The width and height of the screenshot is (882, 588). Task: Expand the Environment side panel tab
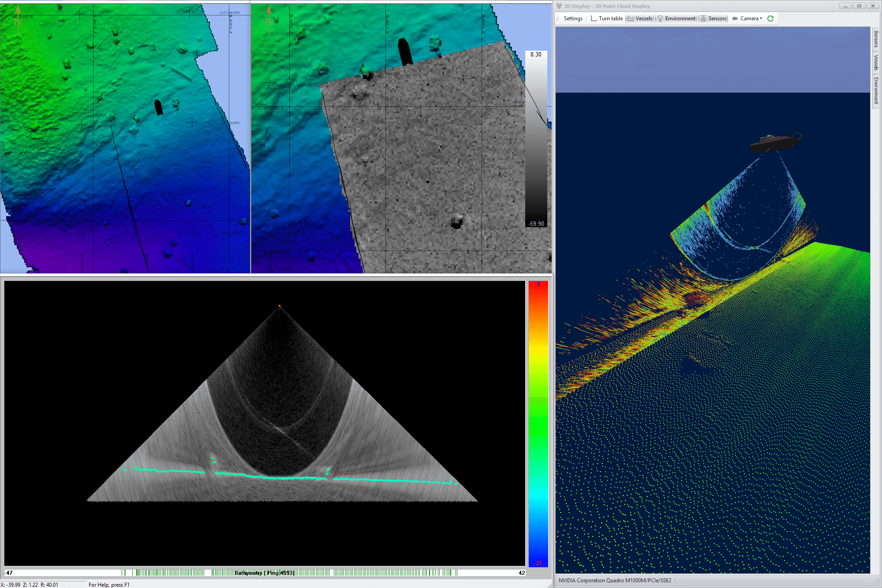(876, 90)
